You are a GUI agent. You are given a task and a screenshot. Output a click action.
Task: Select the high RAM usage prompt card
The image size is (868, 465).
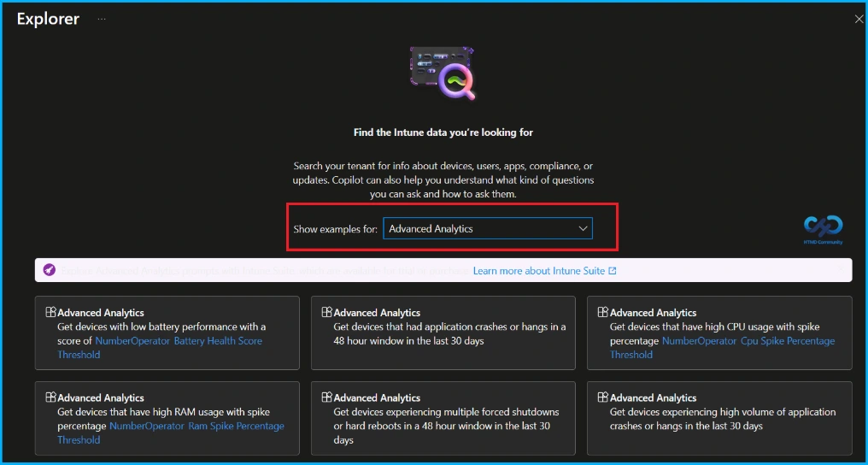coord(167,418)
